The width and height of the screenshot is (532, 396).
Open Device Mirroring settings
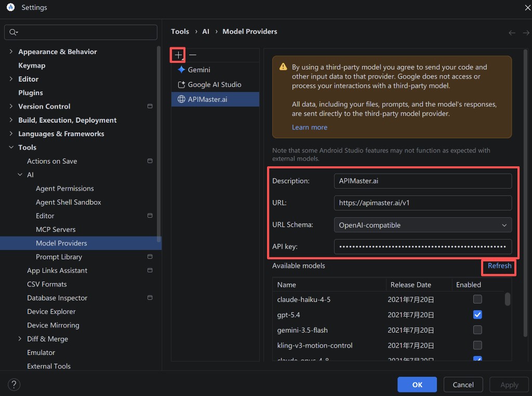(x=54, y=325)
